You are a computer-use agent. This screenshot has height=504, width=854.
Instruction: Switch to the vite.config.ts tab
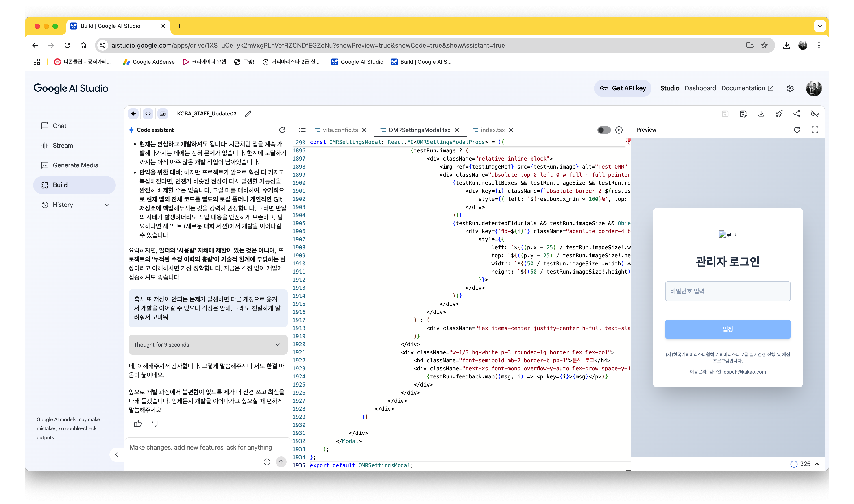click(340, 130)
